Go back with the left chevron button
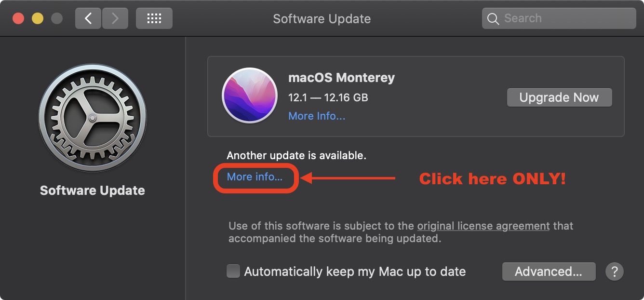Screen dimensions: 644x300 (x=88, y=18)
